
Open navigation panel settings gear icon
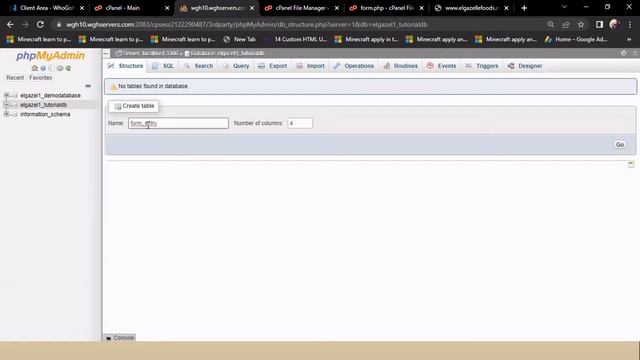[60, 68]
